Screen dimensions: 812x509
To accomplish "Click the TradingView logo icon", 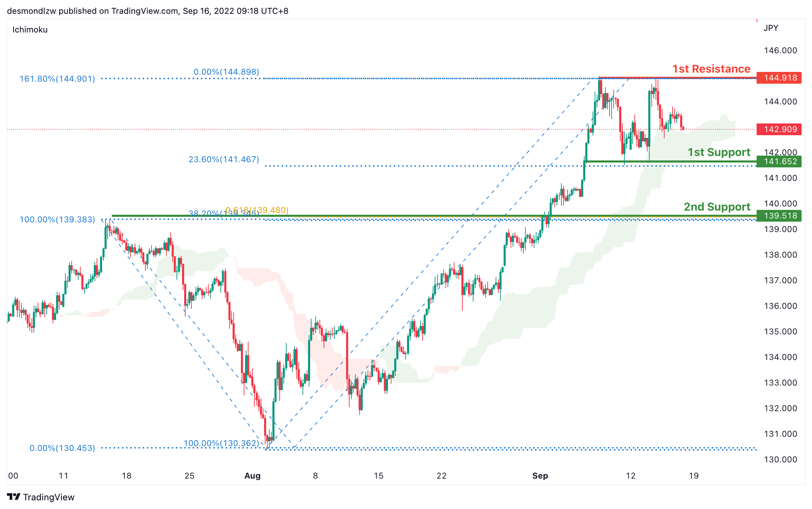I will (14, 497).
